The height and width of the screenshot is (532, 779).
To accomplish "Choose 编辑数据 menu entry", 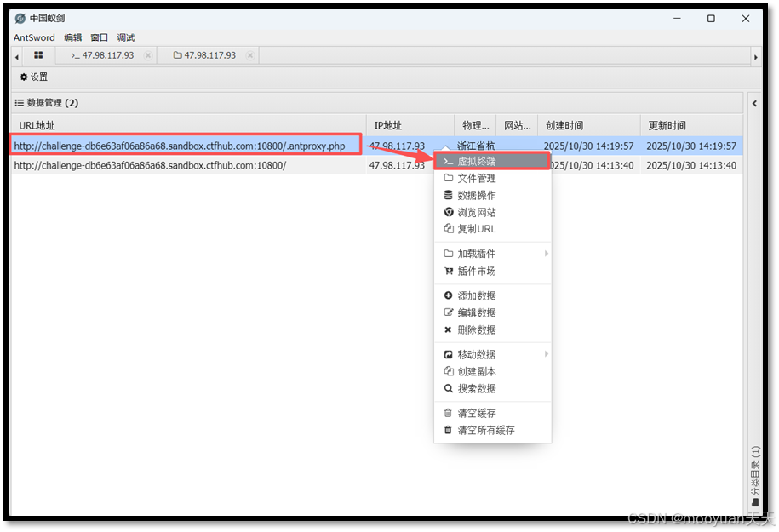I will coord(492,312).
